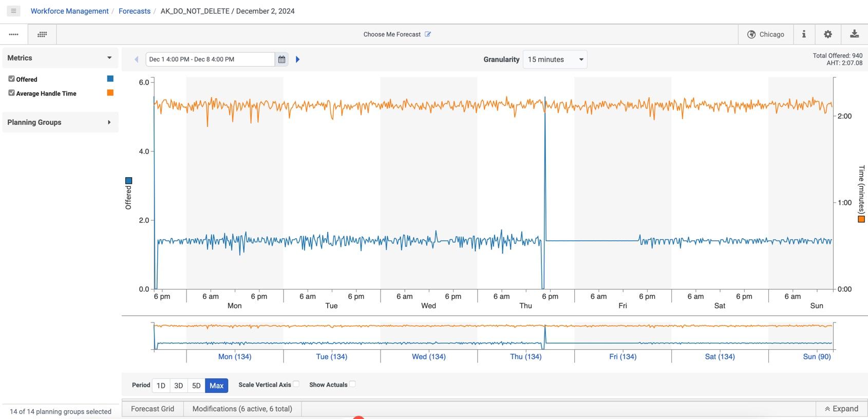The width and height of the screenshot is (868, 419).
Task: Go to next week with right arrow
Action: 297,60
